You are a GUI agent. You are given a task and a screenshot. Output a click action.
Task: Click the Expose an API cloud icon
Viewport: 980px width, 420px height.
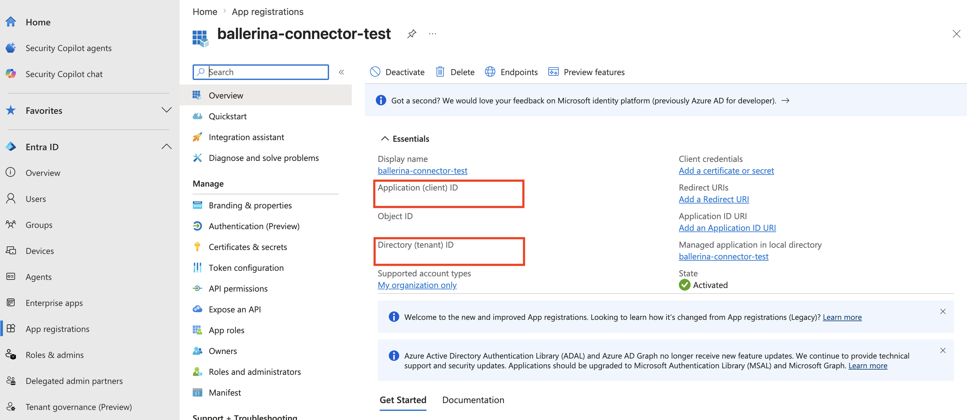[197, 309]
